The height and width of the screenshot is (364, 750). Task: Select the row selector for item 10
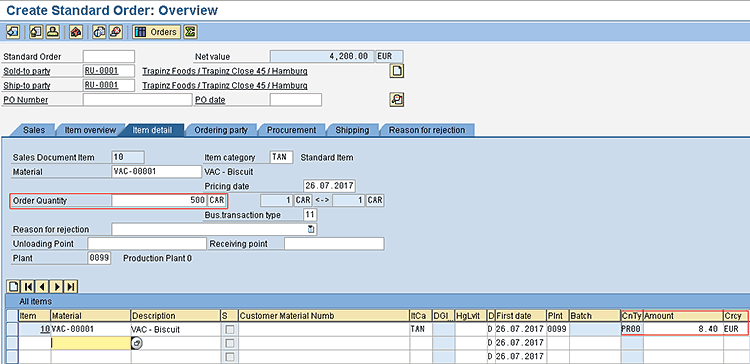(12, 329)
